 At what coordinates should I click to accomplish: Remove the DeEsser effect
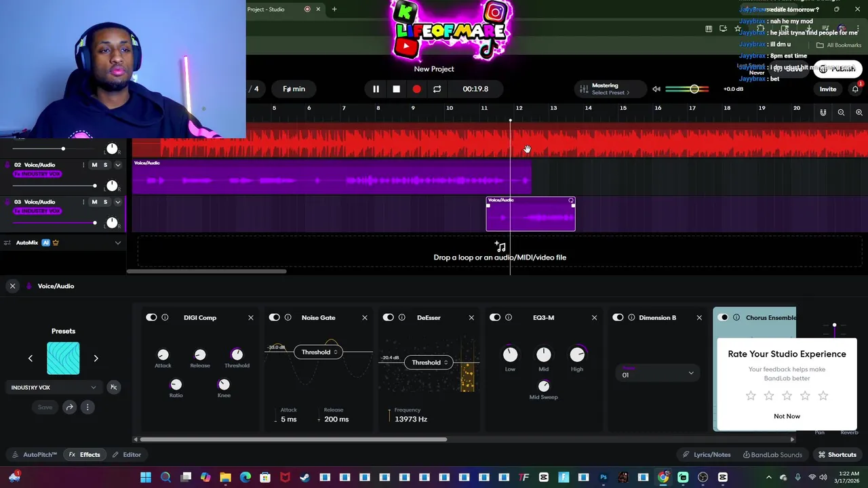[x=471, y=317]
